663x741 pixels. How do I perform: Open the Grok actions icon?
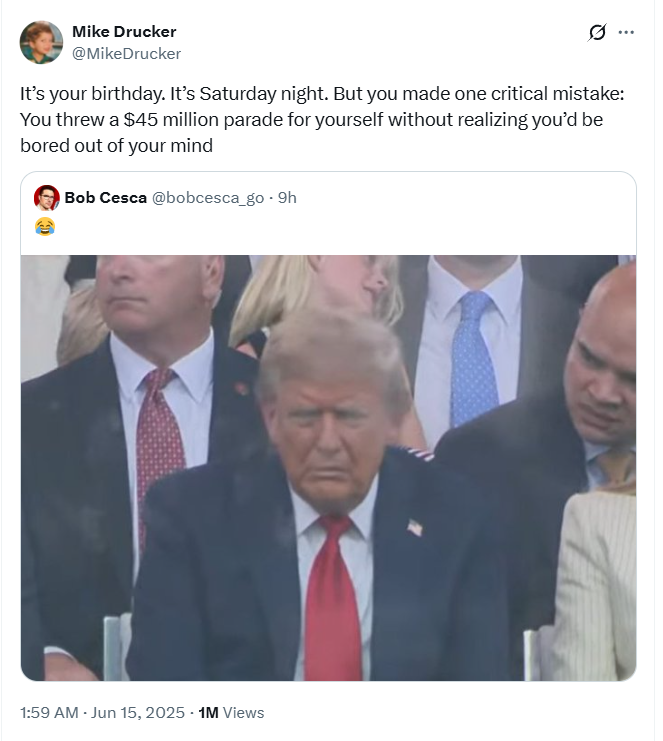tap(597, 32)
